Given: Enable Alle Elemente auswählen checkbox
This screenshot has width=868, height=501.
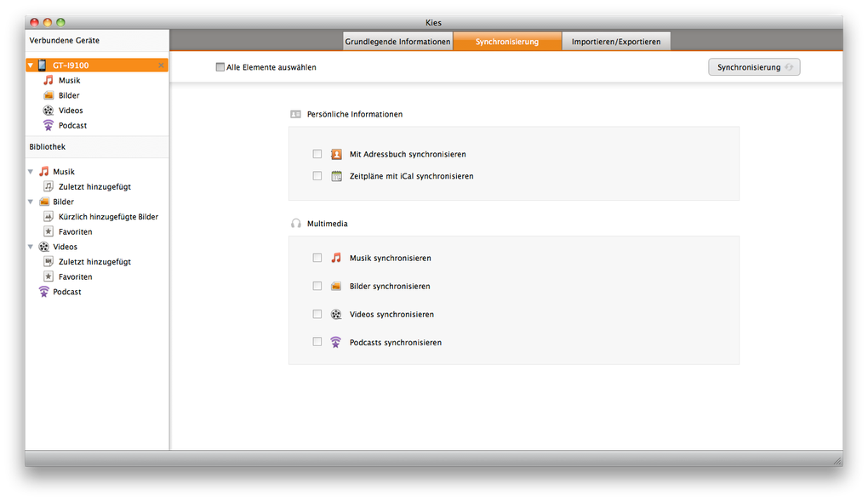Looking at the screenshot, I should click(220, 67).
